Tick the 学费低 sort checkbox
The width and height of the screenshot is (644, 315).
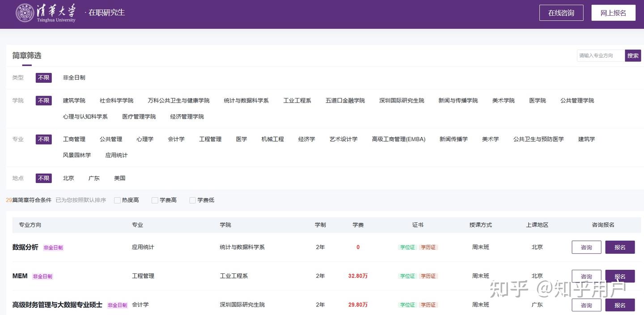[x=192, y=200]
